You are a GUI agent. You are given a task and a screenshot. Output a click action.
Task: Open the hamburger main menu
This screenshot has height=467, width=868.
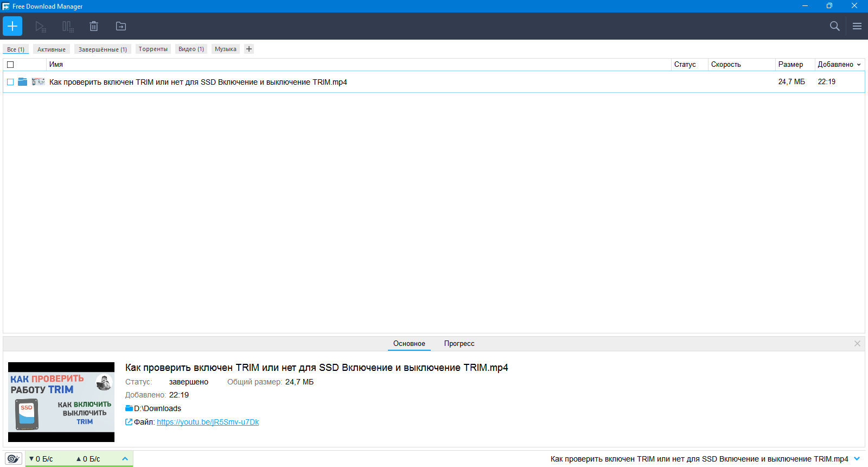(x=857, y=26)
